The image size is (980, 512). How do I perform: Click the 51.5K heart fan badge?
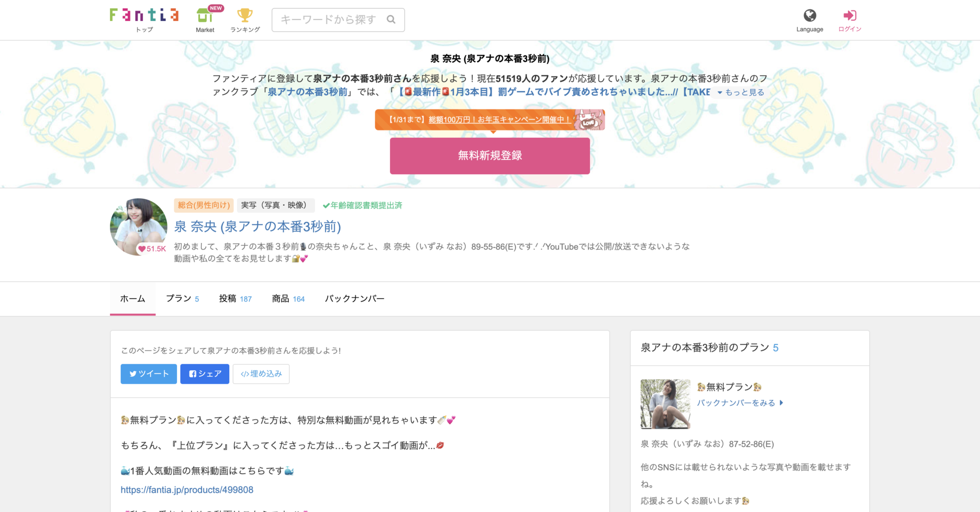pos(152,249)
